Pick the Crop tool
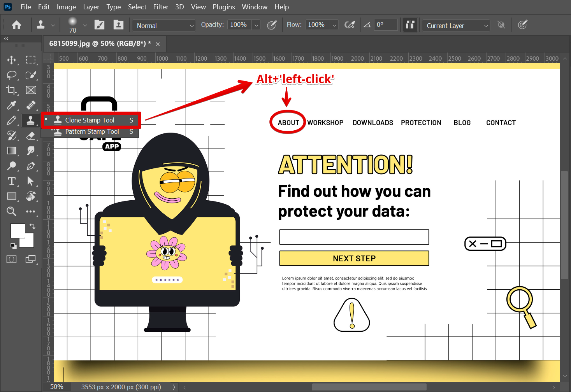The height and width of the screenshot is (392, 571). [11, 90]
